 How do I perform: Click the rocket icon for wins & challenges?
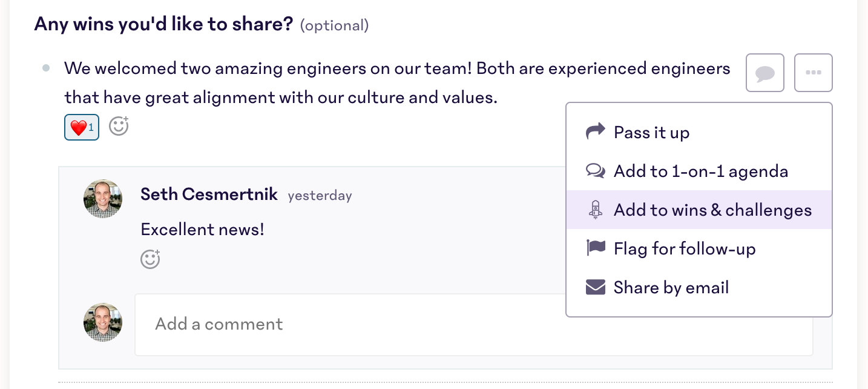tap(596, 210)
